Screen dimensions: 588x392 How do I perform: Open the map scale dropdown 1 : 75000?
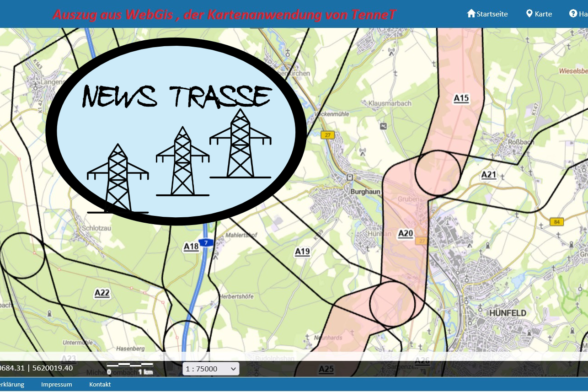(211, 369)
